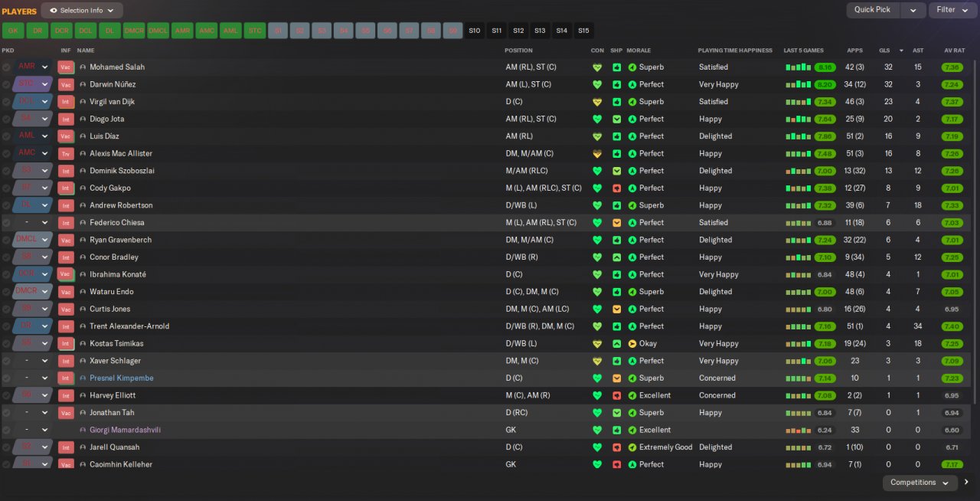The height and width of the screenshot is (501, 980).
Task: Click Jarell Quansah's Int status icon
Action: [66, 447]
